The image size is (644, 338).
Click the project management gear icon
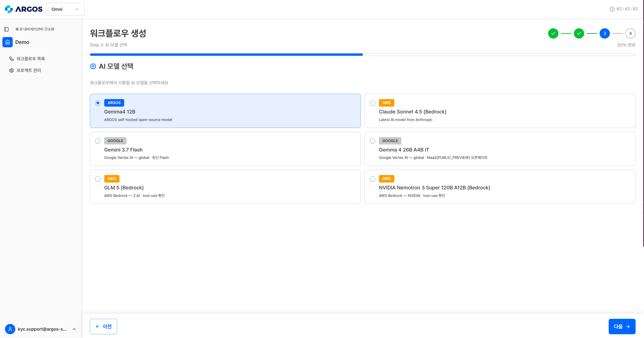(11, 70)
